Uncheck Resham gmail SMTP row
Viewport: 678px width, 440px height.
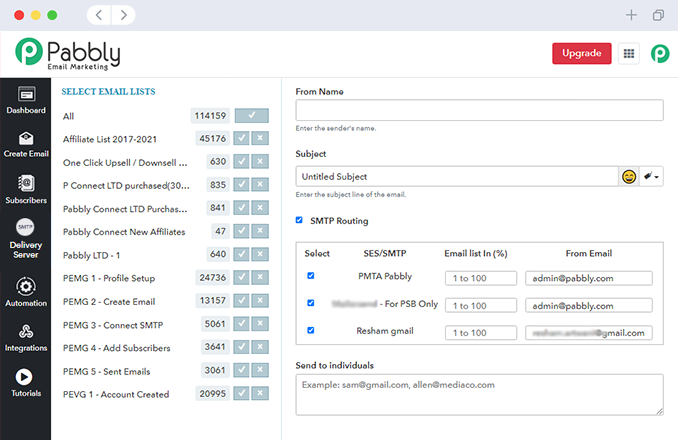click(310, 330)
